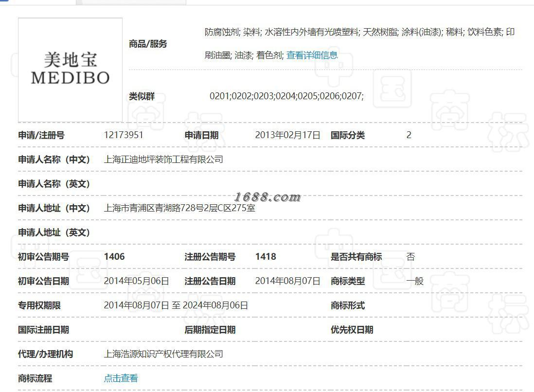
Task: Click the 类似群 label
Action: click(x=142, y=96)
